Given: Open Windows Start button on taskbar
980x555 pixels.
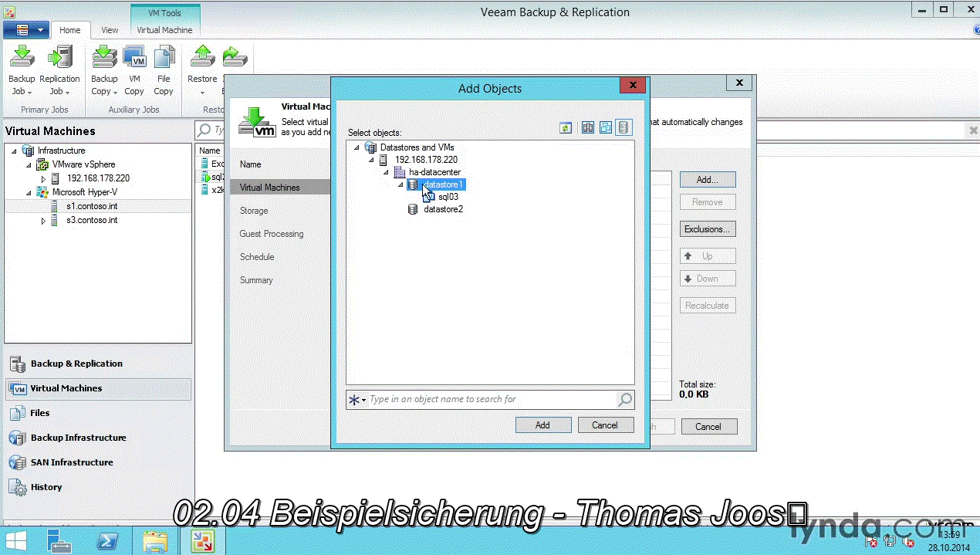Looking at the screenshot, I should tap(16, 540).
